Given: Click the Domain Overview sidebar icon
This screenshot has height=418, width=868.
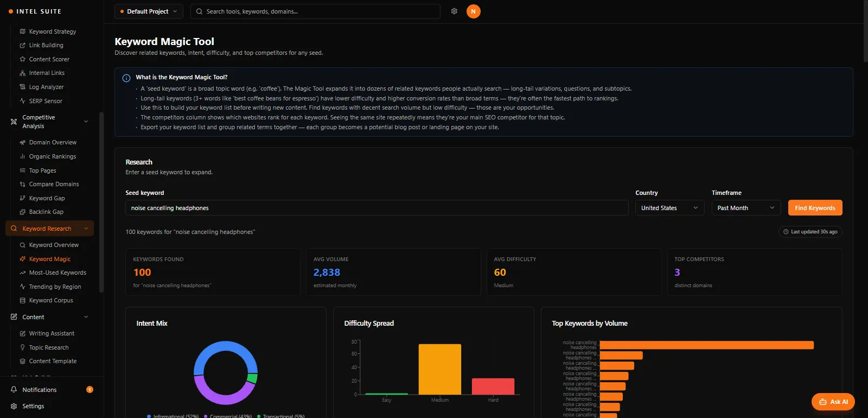Looking at the screenshot, I should click(22, 143).
